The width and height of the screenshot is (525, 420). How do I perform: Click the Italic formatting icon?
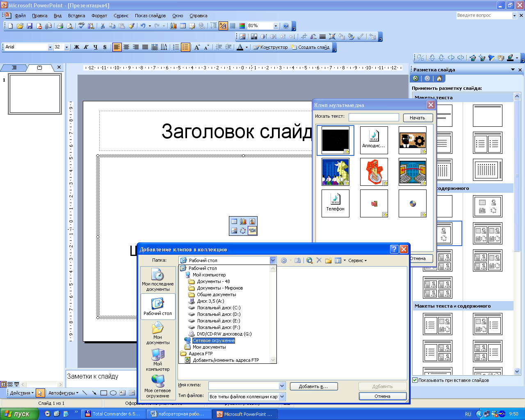coord(86,47)
